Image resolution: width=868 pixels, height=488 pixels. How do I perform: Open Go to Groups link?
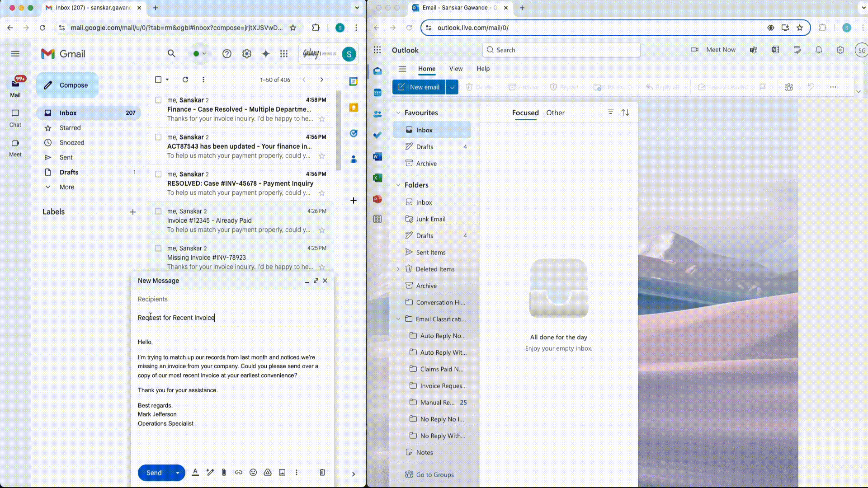point(434,475)
